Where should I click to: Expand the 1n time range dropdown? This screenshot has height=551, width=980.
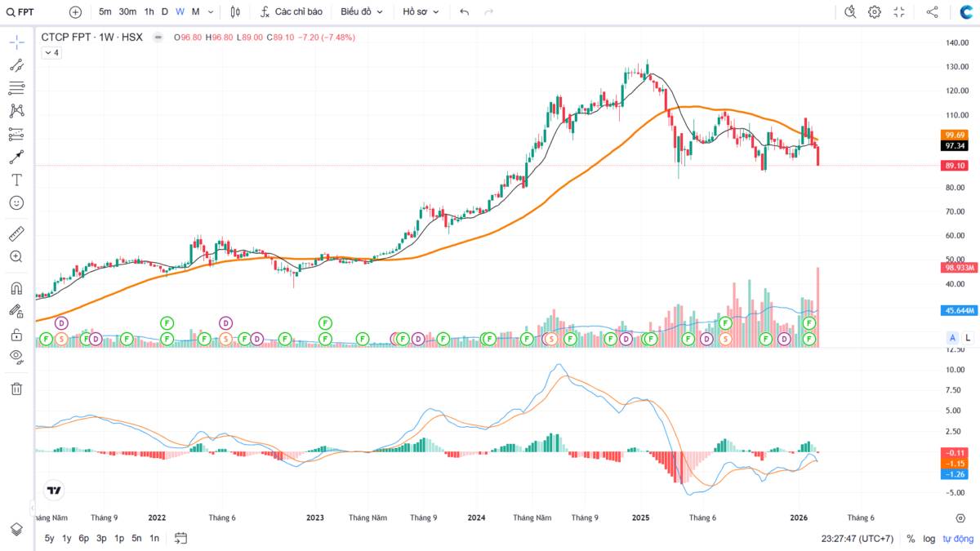[154, 538]
